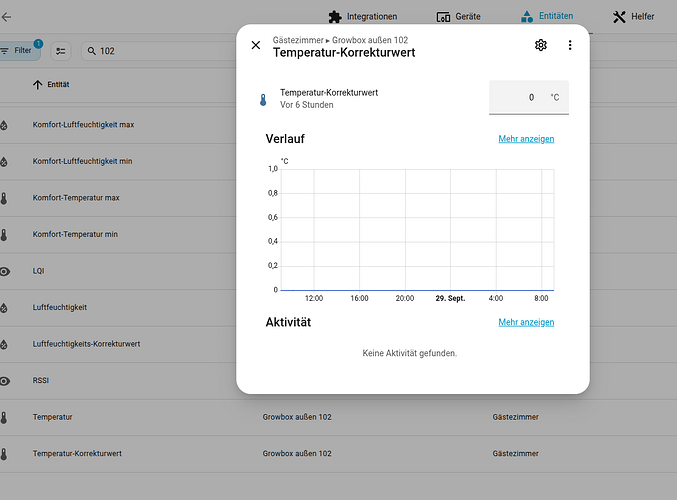677x500 pixels.
Task: Go back with the arrow icon
Action: pos(6,17)
